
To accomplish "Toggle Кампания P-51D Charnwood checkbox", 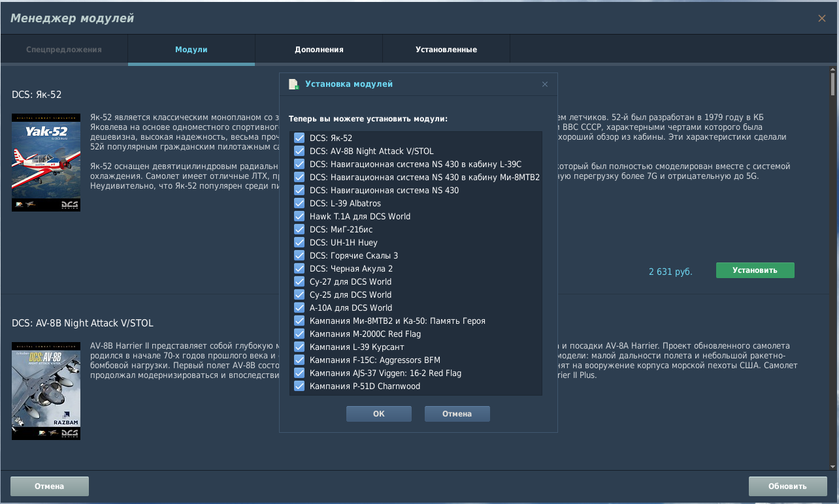I will (299, 386).
